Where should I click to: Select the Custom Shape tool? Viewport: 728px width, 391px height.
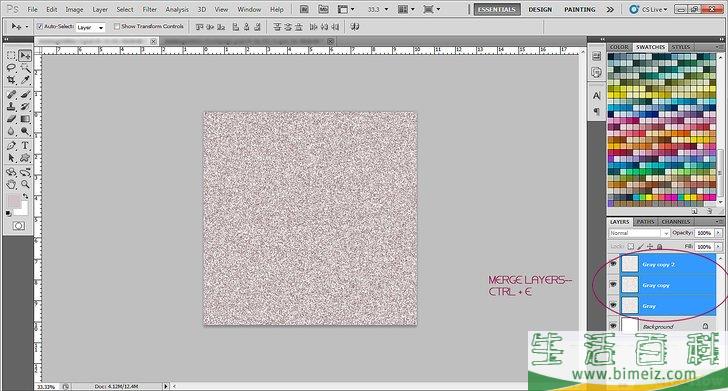pos(25,158)
